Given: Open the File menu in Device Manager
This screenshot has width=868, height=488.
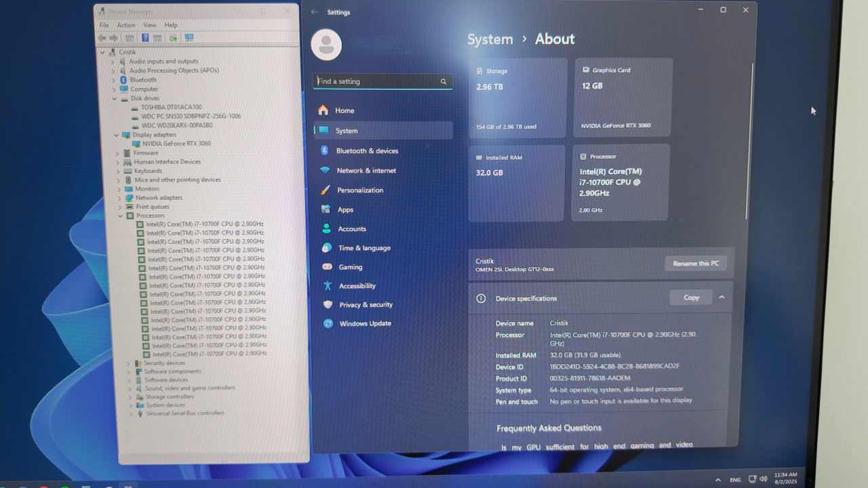Looking at the screenshot, I should 104,25.
